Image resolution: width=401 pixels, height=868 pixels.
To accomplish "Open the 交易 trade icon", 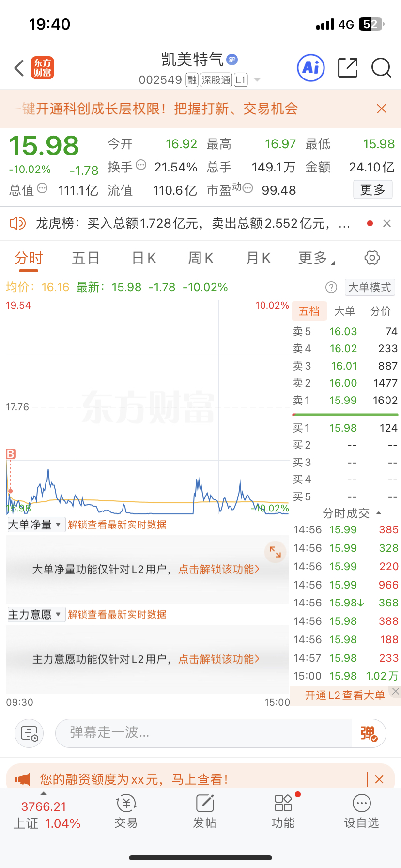I will point(126,811).
